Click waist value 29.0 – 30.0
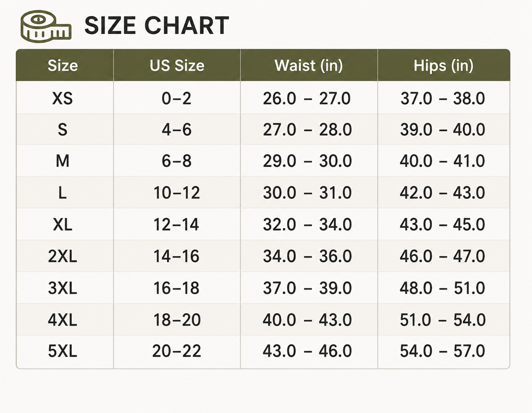The height and width of the screenshot is (413, 532). [x=307, y=161]
